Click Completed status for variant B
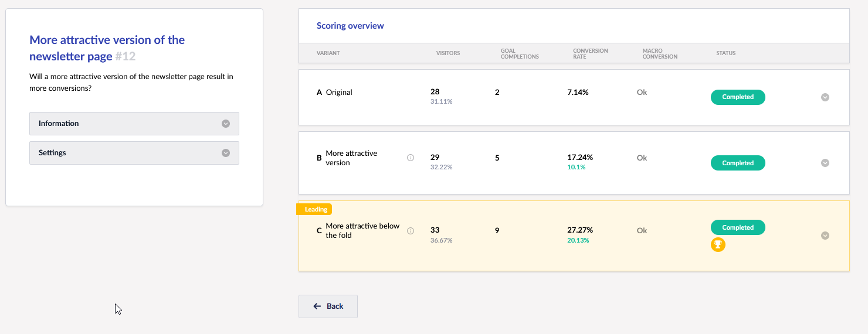 point(737,163)
